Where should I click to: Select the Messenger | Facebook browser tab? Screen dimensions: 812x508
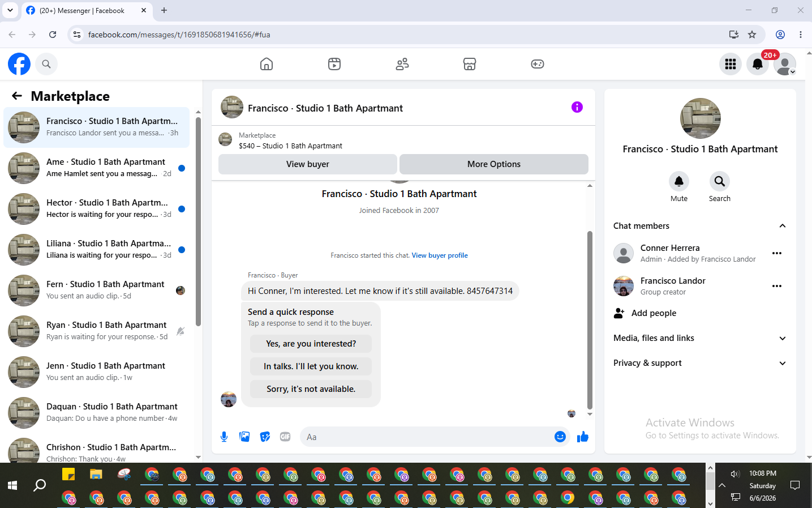pyautogui.click(x=87, y=11)
